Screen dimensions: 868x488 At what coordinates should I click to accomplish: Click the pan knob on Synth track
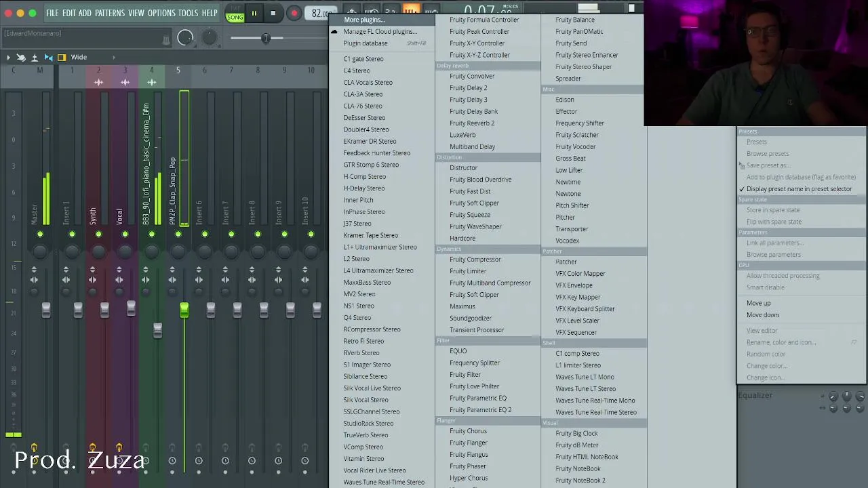(98, 253)
